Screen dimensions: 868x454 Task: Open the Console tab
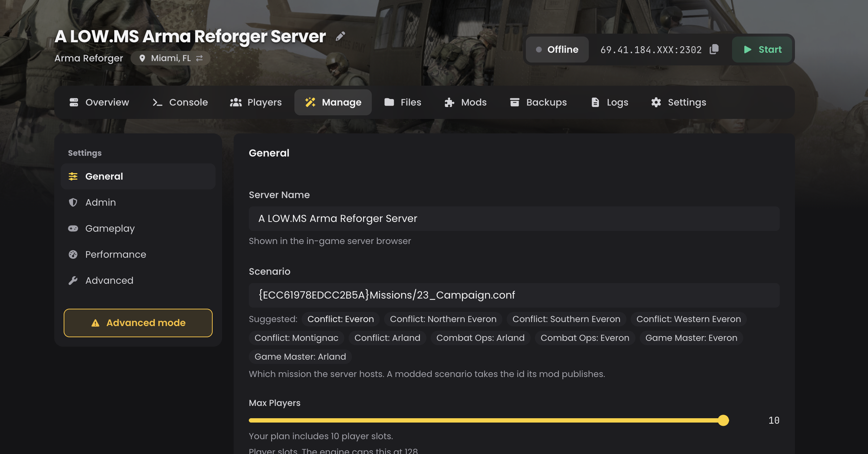click(x=180, y=102)
